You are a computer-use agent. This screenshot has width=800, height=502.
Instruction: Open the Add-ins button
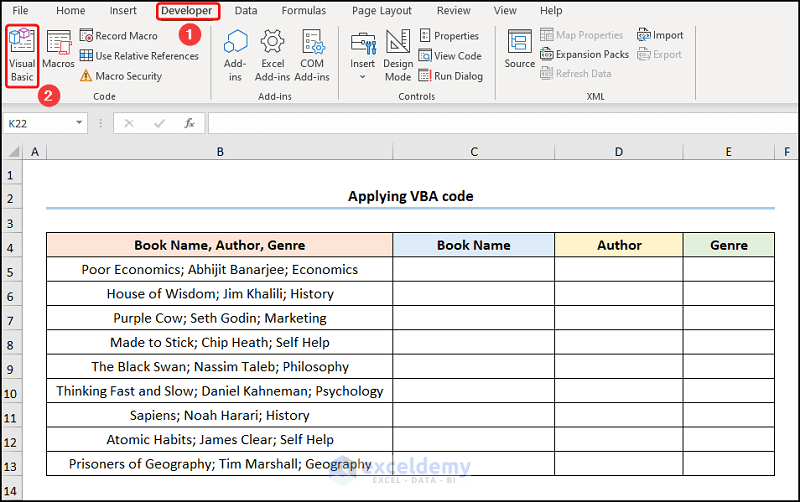tap(235, 55)
